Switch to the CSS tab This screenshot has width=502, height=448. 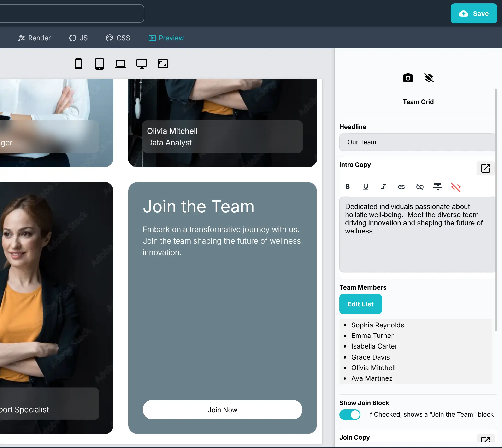click(118, 38)
